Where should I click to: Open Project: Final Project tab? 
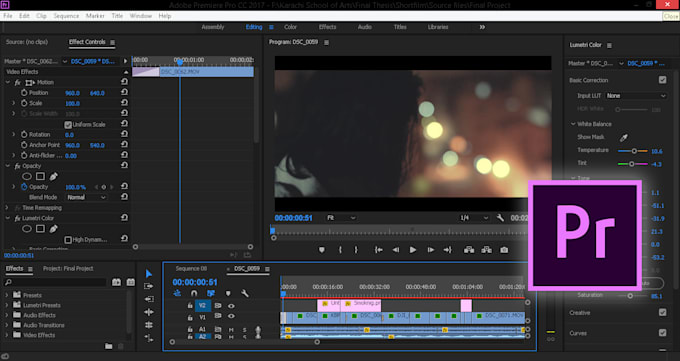(68, 269)
